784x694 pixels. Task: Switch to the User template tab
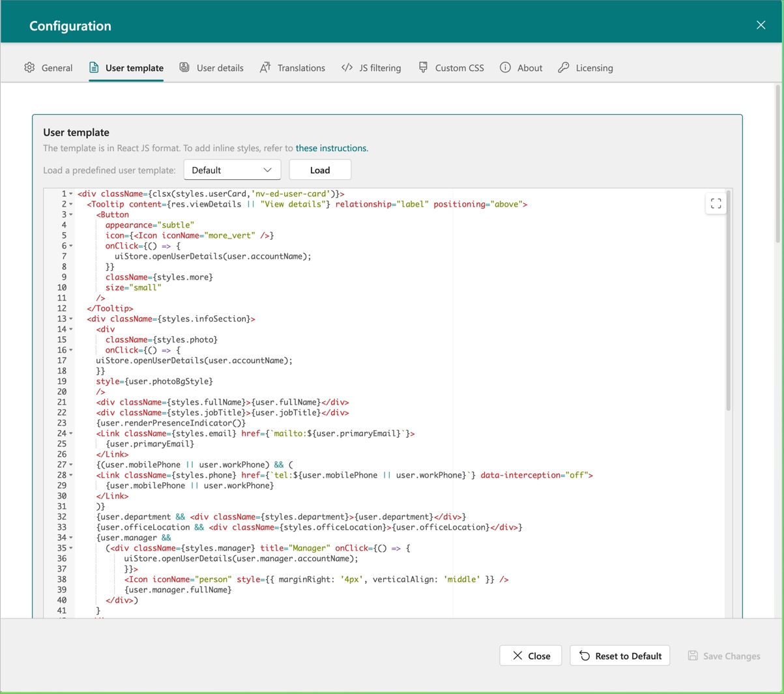[134, 68]
